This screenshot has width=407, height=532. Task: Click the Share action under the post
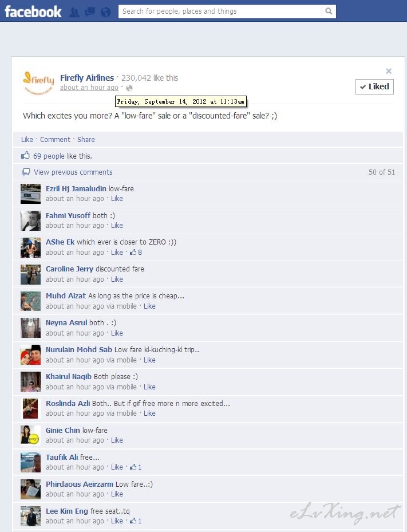coord(86,140)
